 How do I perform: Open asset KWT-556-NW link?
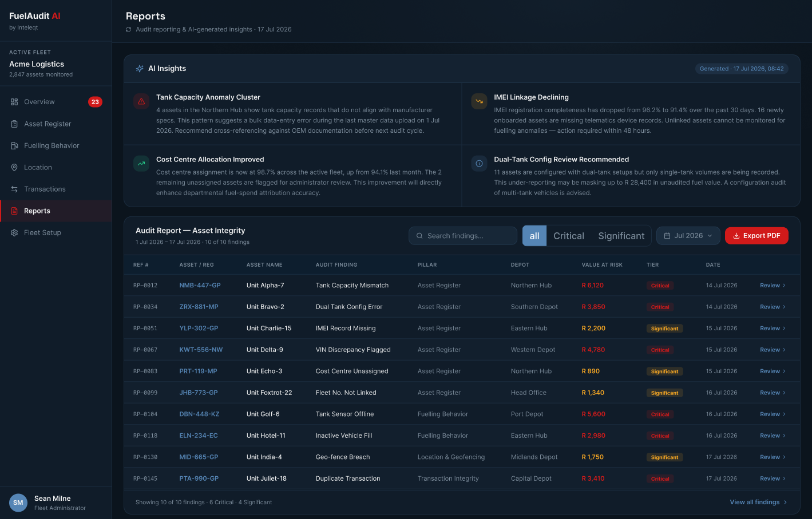[x=201, y=350]
